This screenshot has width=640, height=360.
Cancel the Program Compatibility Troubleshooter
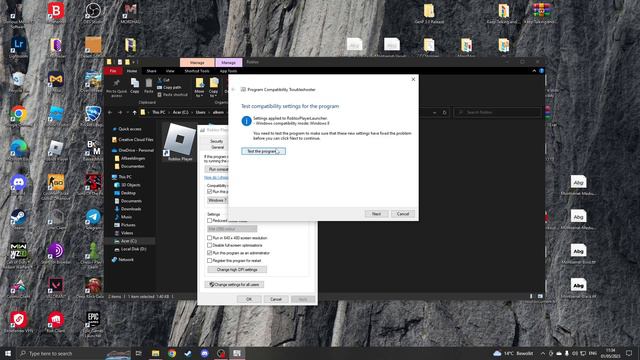coord(402,214)
